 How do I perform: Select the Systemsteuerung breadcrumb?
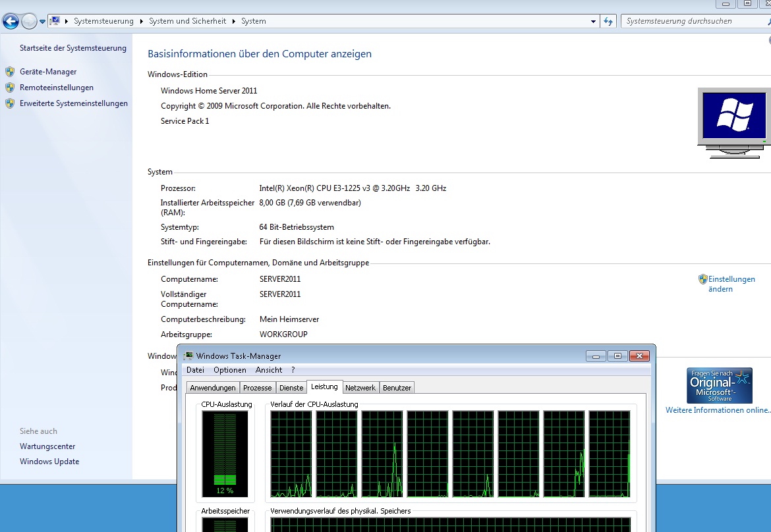[x=103, y=21]
